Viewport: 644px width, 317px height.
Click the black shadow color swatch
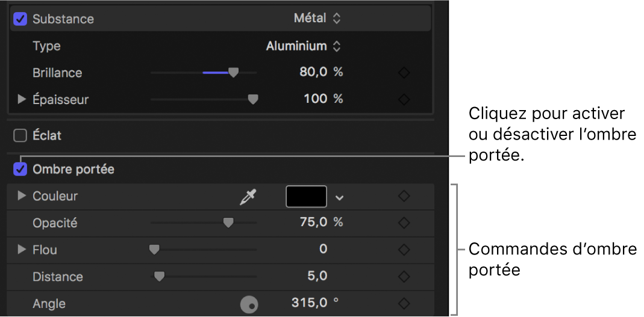tap(306, 197)
